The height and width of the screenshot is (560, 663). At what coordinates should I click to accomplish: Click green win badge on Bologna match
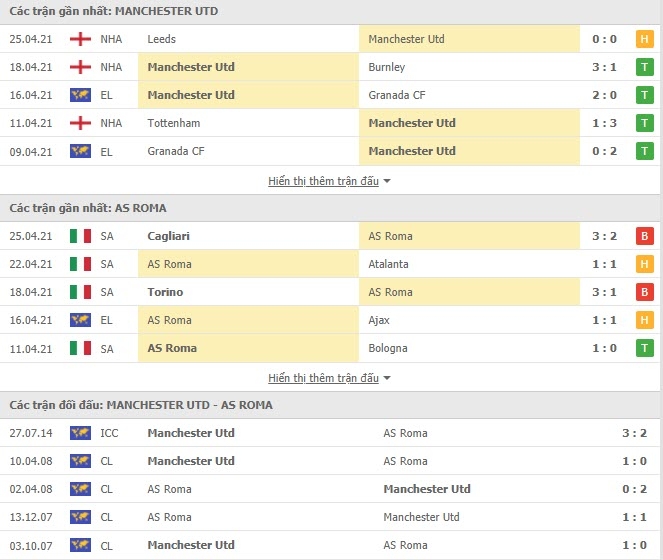click(x=644, y=348)
